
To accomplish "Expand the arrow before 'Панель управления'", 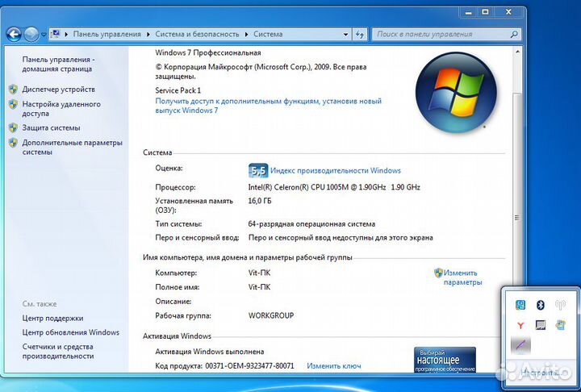I will click(x=66, y=34).
